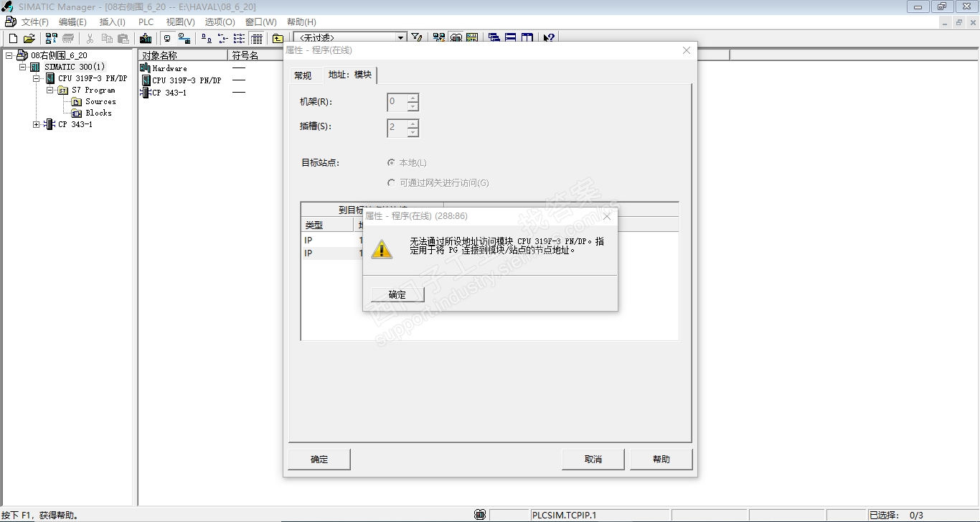Select the 地址: 模块 tab
The height and width of the screenshot is (522, 980).
(350, 75)
